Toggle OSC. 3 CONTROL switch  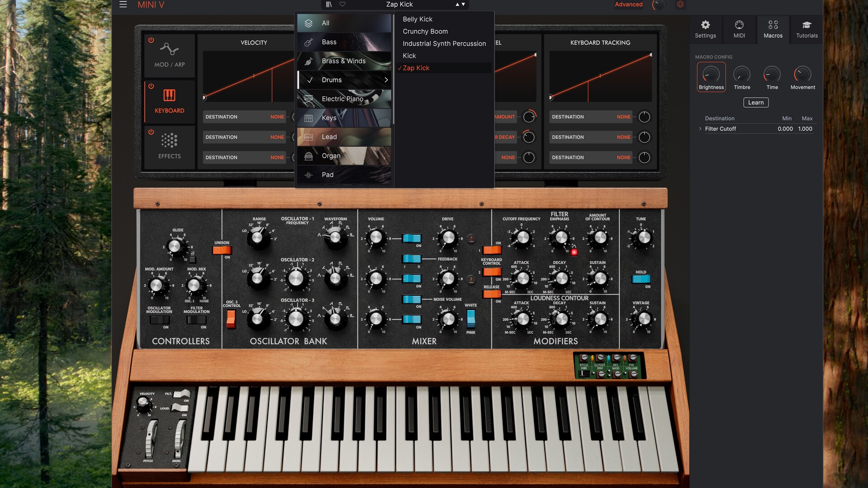[x=231, y=319]
